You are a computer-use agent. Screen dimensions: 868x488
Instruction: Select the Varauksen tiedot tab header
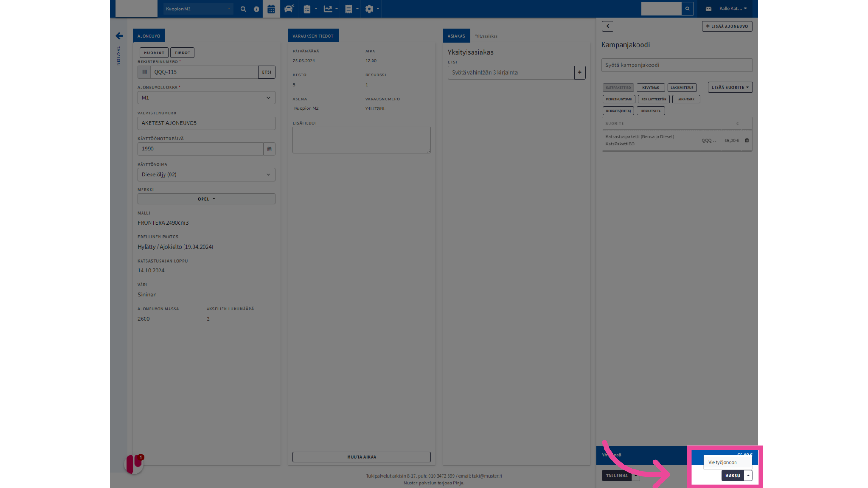point(313,36)
